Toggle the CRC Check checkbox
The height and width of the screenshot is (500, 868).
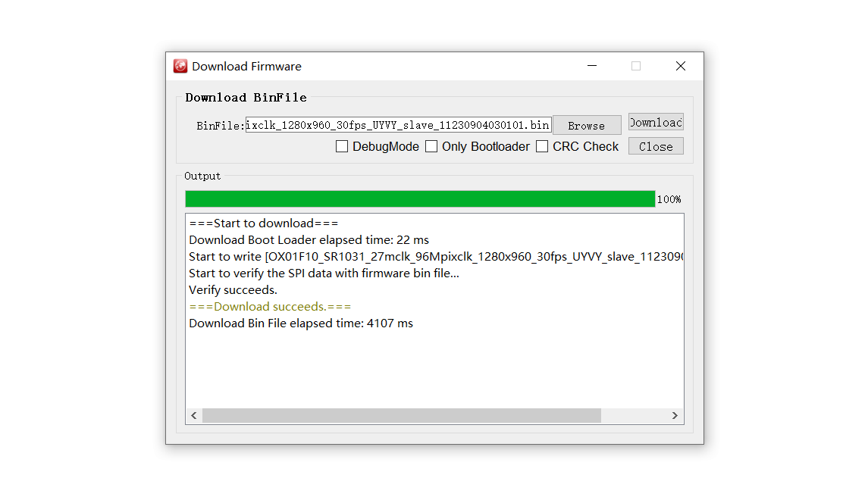click(542, 147)
